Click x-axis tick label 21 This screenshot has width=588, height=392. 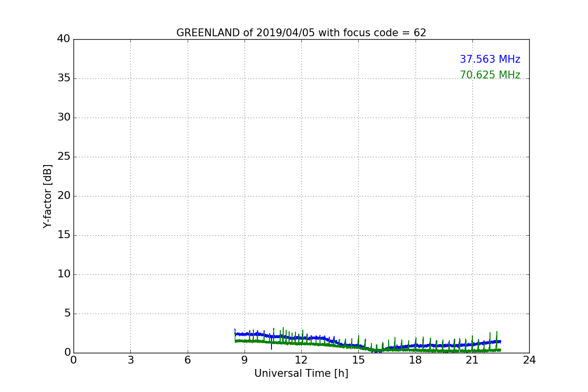coord(472,360)
